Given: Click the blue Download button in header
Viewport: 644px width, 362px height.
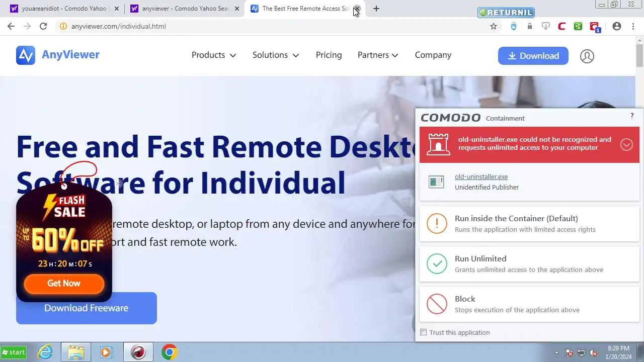Looking at the screenshot, I should pyautogui.click(x=533, y=56).
